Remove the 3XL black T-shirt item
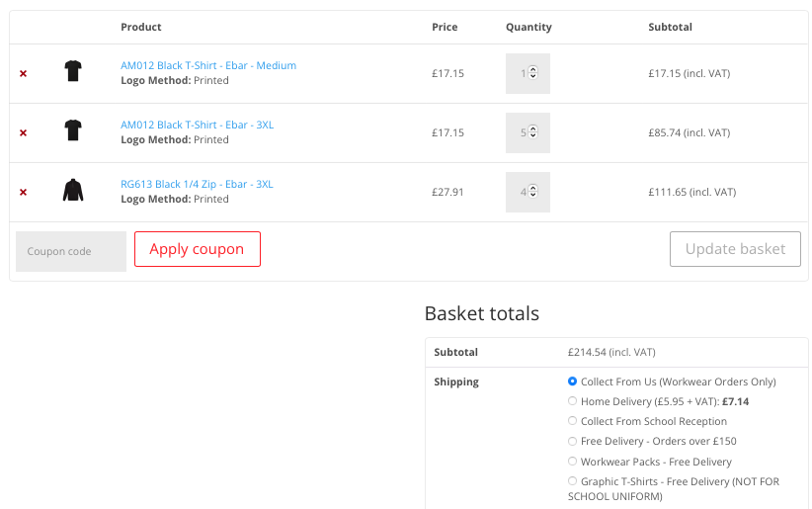 coord(23,133)
